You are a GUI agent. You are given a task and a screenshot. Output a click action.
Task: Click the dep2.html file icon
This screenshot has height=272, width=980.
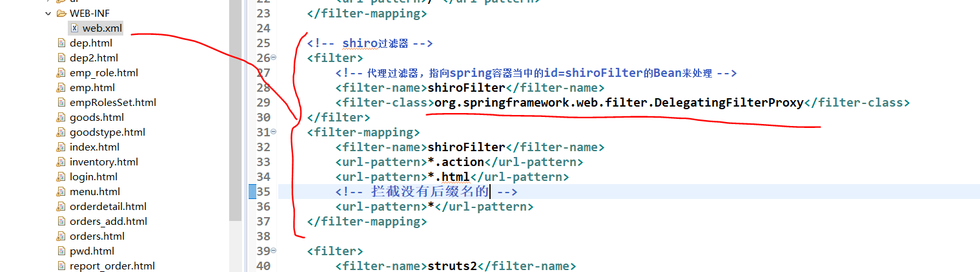[61, 58]
